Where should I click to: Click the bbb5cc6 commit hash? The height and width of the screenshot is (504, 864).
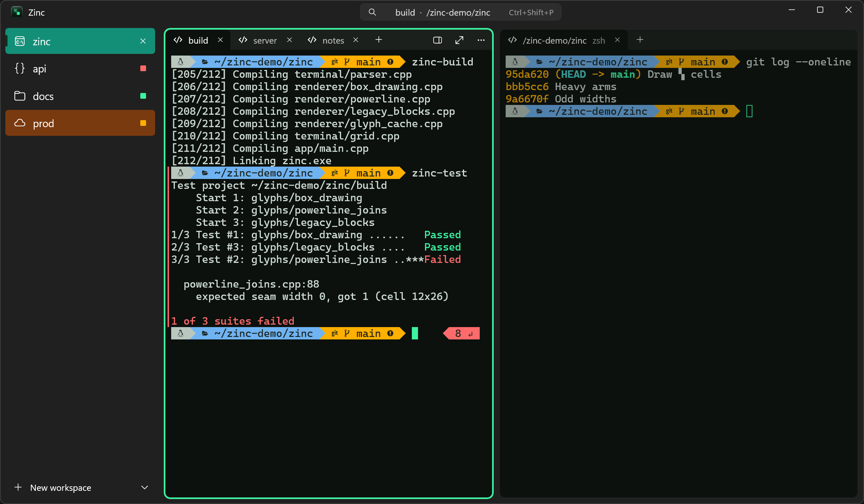click(527, 87)
